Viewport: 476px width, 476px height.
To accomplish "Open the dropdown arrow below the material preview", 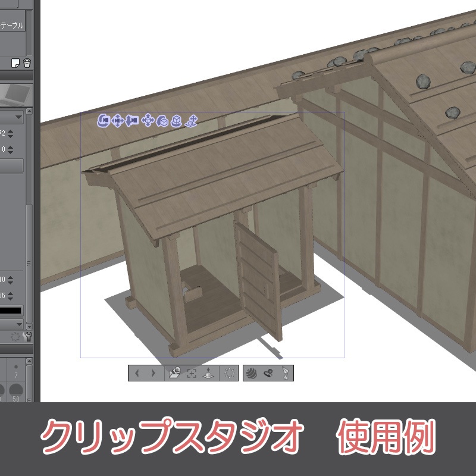I will coord(18,117).
